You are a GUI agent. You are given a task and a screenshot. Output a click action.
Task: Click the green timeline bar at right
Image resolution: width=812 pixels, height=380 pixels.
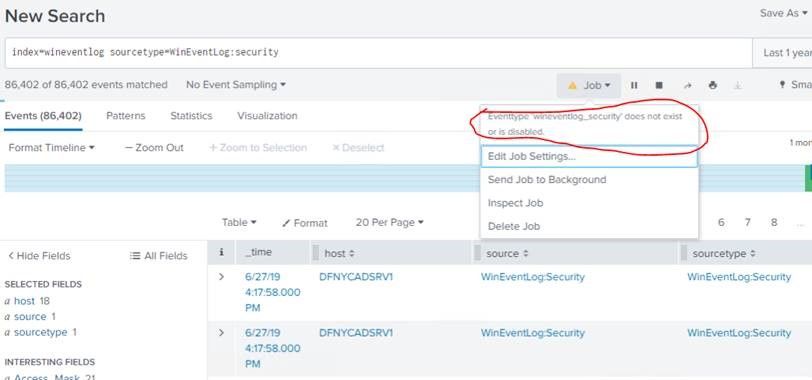pyautogui.click(x=808, y=179)
